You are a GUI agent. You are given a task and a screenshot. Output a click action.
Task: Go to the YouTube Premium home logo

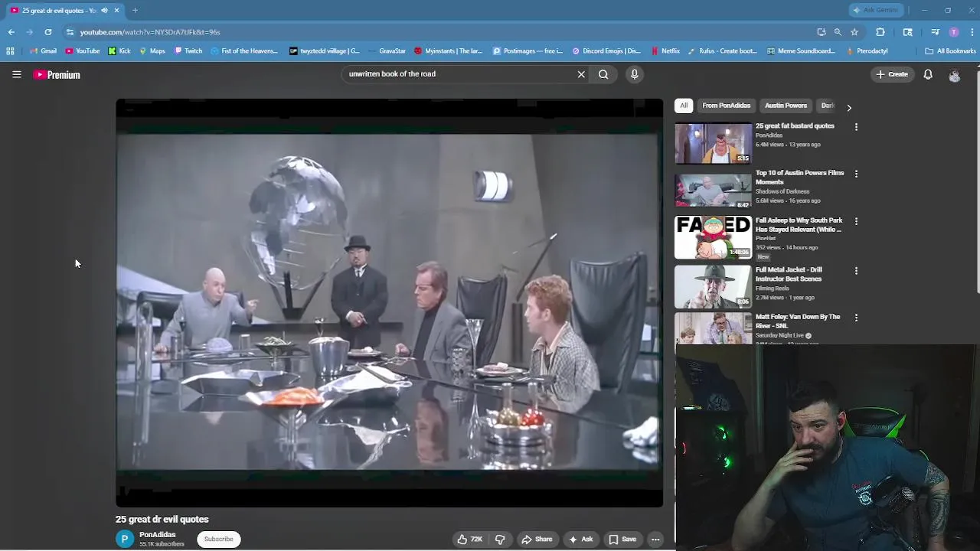57,74
